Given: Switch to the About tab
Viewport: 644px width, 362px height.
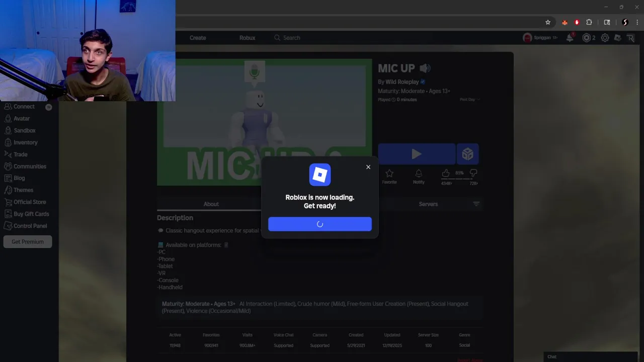Looking at the screenshot, I should pos(211,204).
